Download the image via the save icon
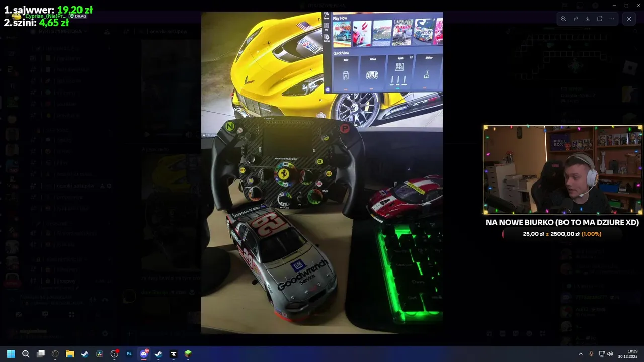This screenshot has height=362, width=644. [588, 19]
